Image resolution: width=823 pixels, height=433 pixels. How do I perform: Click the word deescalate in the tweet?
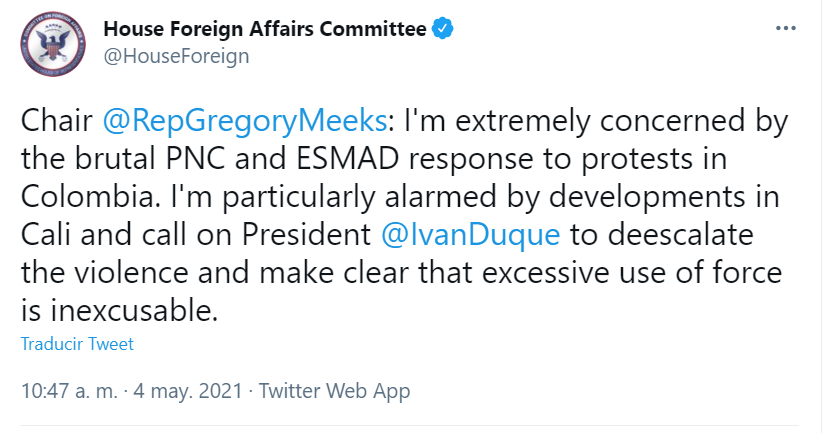681,234
